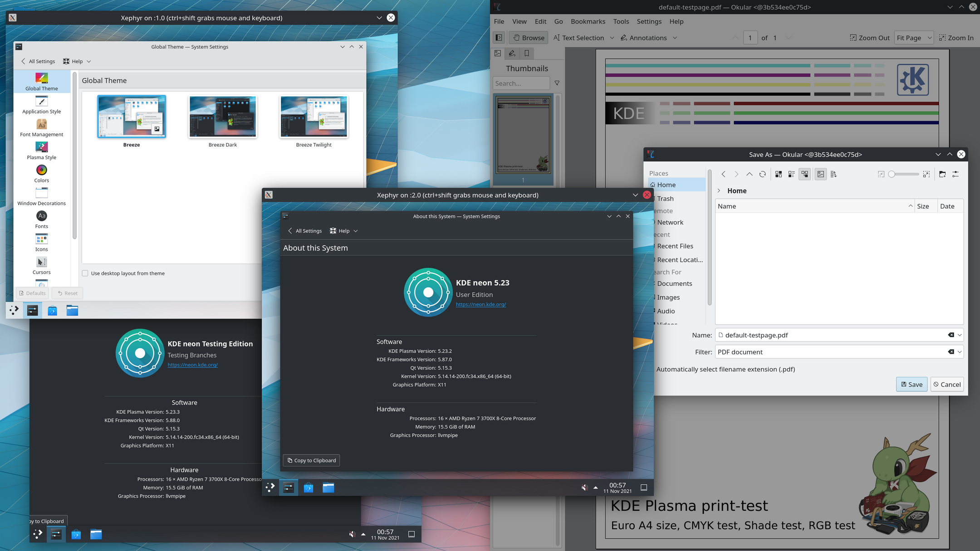This screenshot has height=551, width=980.
Task: Toggle the file preview icon in Save dialog
Action: (820, 174)
